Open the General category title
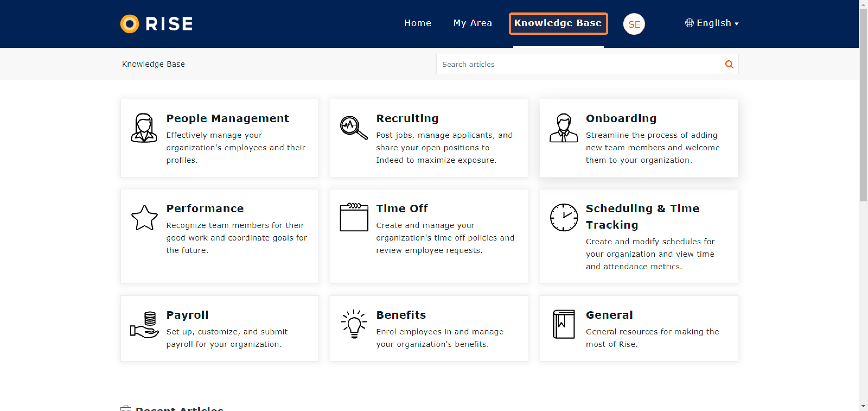The image size is (868, 411). pyautogui.click(x=609, y=315)
